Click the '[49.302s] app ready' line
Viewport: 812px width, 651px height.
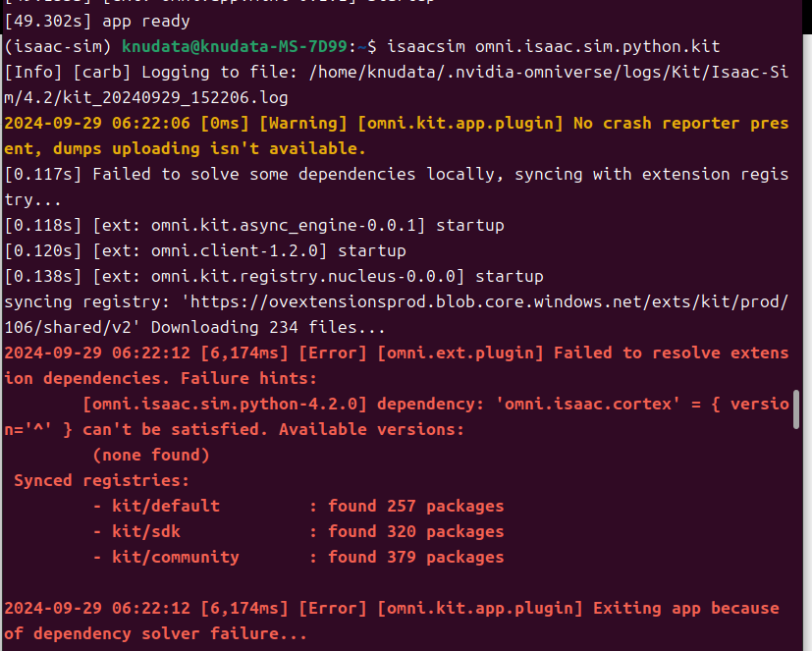[97, 22]
